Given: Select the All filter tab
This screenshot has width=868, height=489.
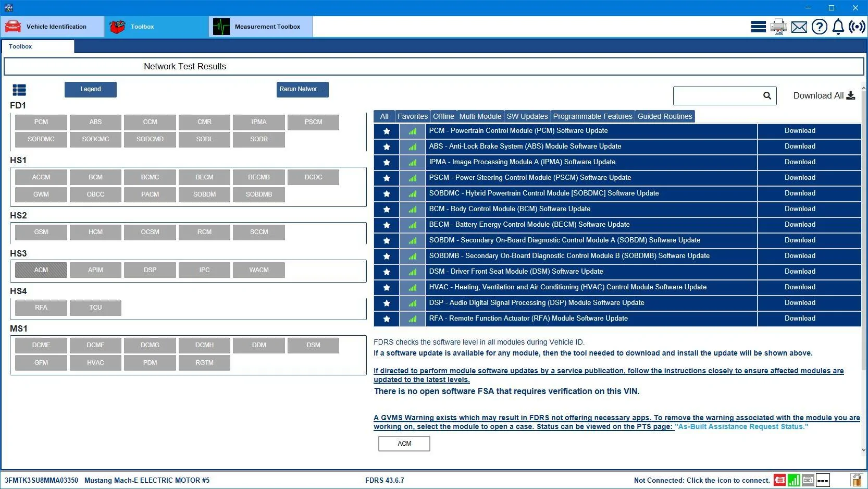Looking at the screenshot, I should click(x=385, y=116).
